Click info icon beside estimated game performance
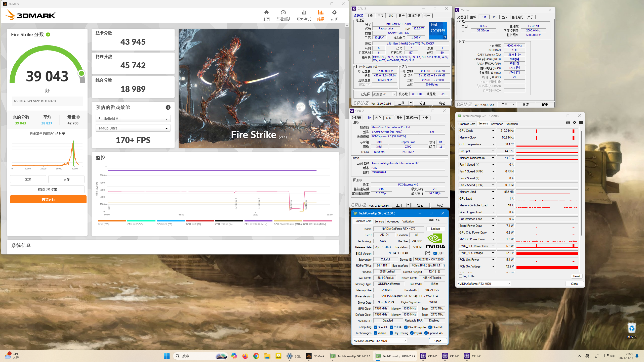Screen dimensions: 644x362 point(168,107)
